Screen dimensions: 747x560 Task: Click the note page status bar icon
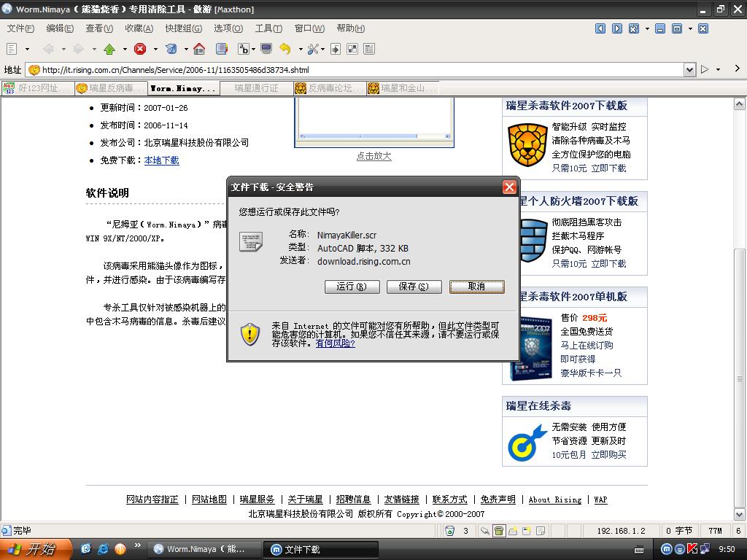tap(541, 531)
